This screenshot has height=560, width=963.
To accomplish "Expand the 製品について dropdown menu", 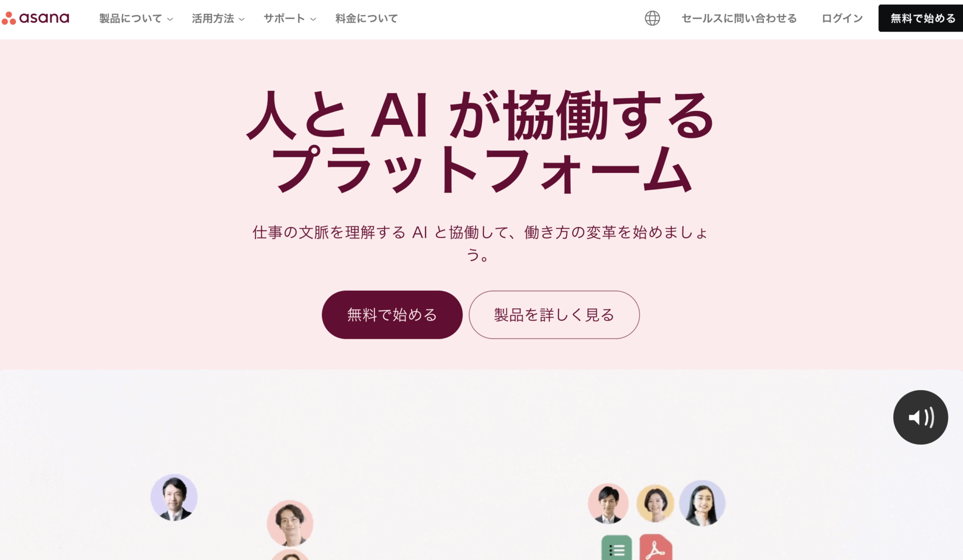I will (136, 19).
